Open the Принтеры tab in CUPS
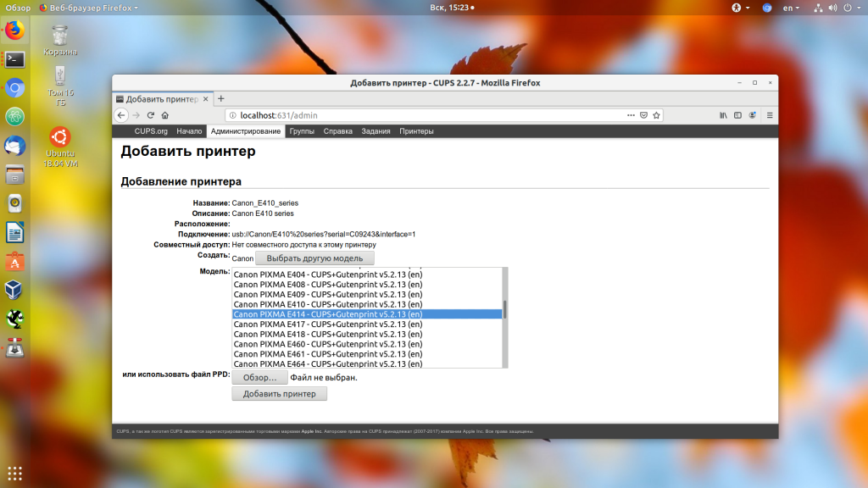 coord(416,131)
